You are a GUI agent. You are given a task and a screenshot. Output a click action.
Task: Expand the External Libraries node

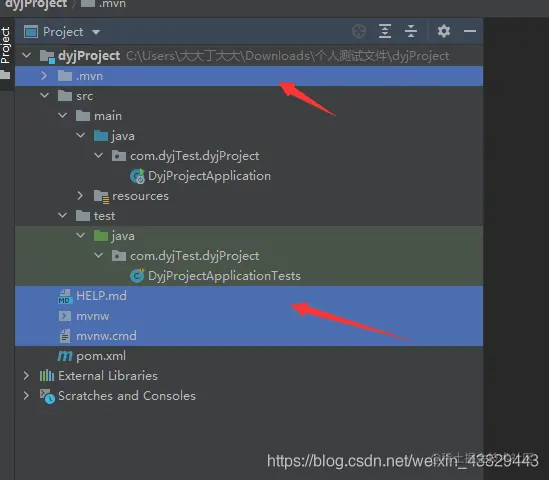point(26,376)
